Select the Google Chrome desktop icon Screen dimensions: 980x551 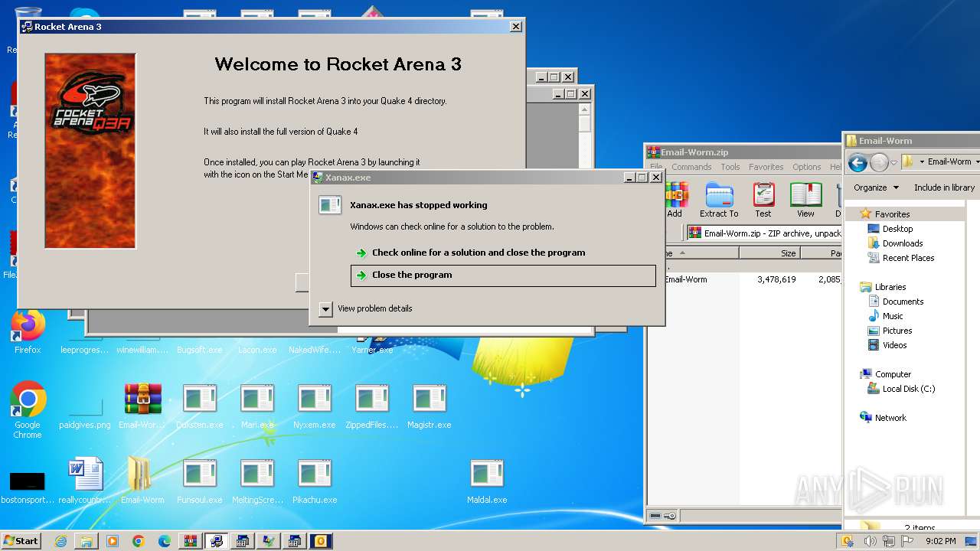point(28,410)
